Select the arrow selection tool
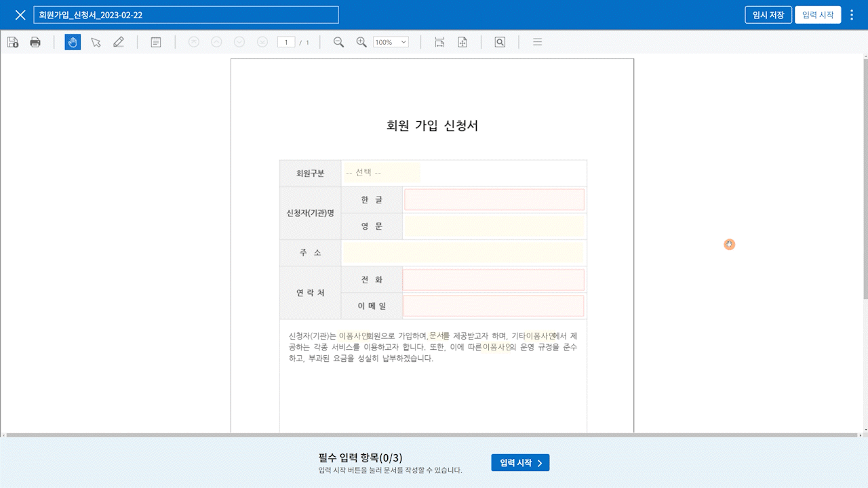The width and height of the screenshot is (868, 488). 96,42
